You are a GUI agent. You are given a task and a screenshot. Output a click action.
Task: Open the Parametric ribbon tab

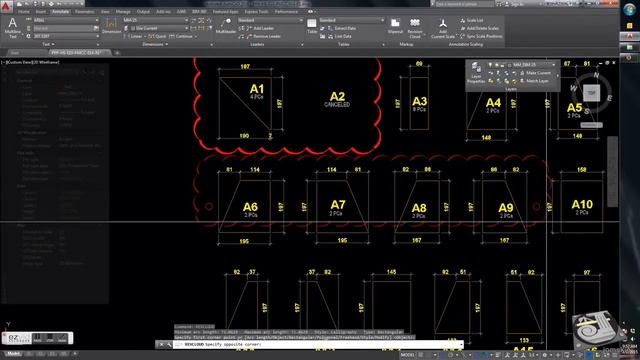[x=85, y=12]
